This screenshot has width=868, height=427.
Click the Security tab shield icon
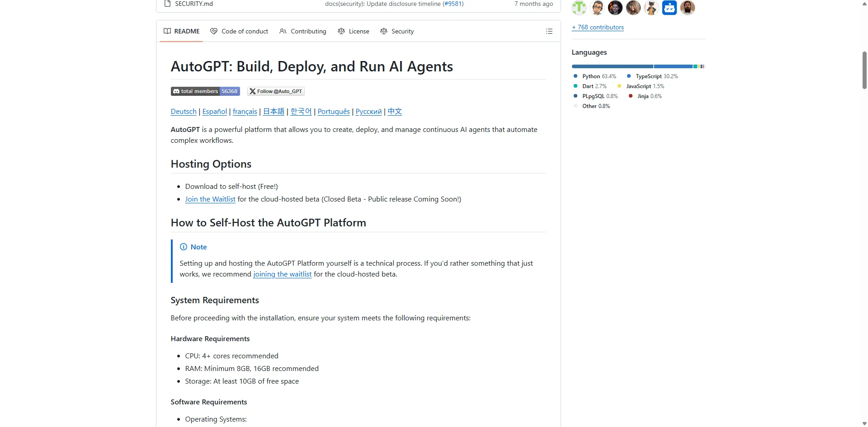click(x=384, y=31)
